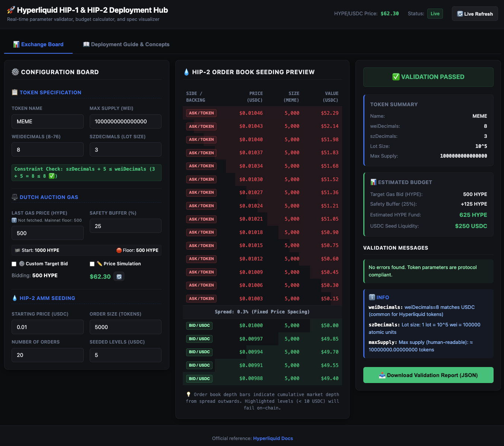This screenshot has height=446, width=504.
Task: Click the Max Supply (WEI) input field
Action: click(x=125, y=121)
